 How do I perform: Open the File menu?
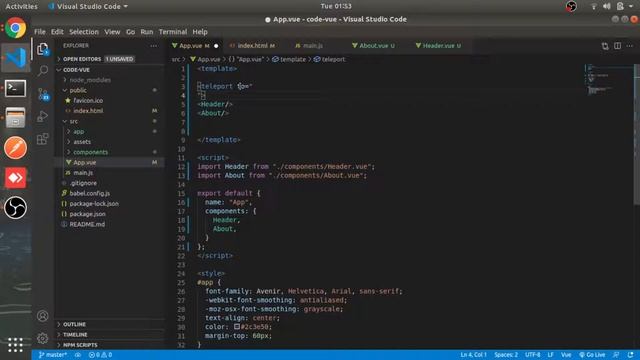pyautogui.click(x=40, y=31)
